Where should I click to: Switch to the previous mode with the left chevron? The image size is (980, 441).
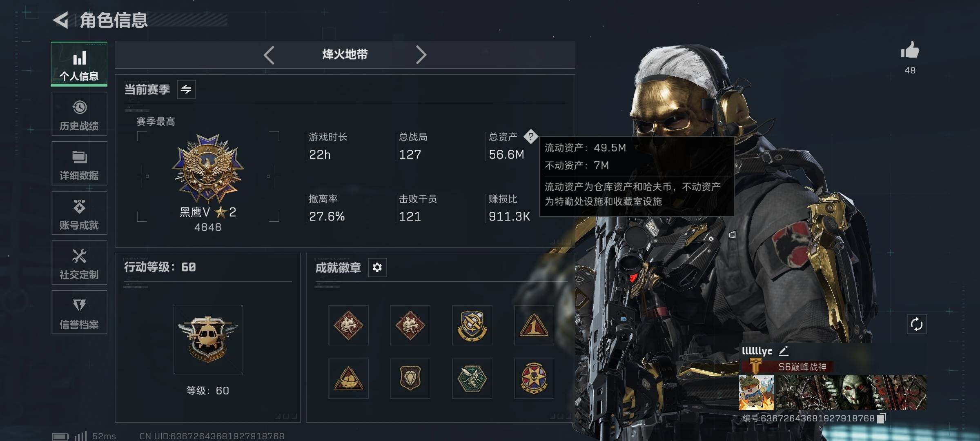pyautogui.click(x=269, y=55)
